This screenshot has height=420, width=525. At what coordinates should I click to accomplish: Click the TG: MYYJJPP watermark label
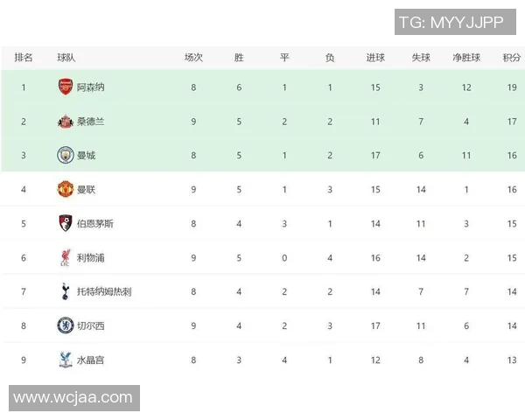449,22
